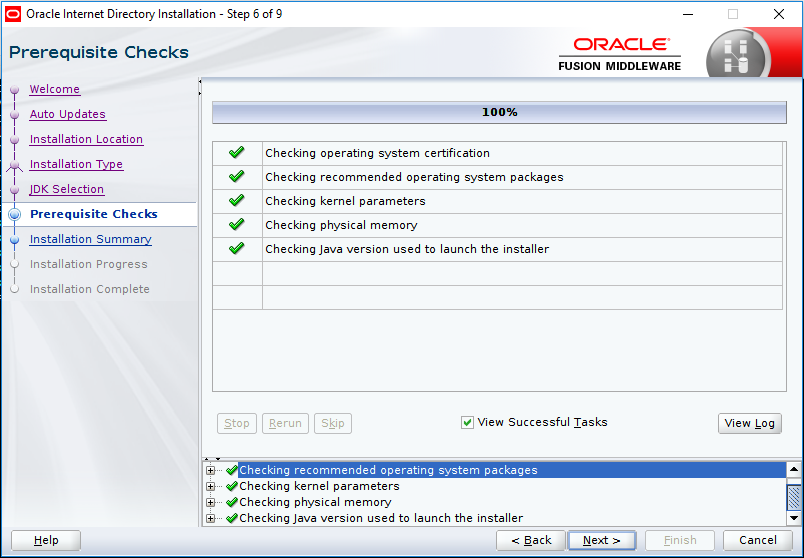804x558 pixels.
Task: Click the Installation Summary step bullet icon
Action: click(x=14, y=240)
